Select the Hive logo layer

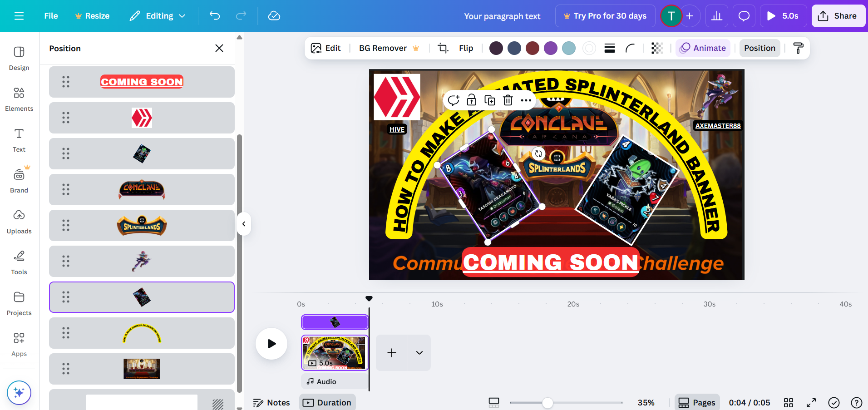pos(142,118)
